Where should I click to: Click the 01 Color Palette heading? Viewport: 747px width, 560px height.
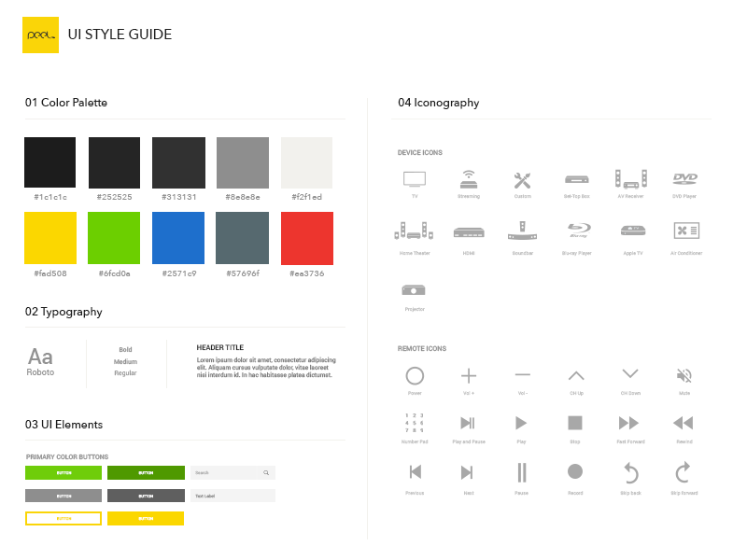point(66,103)
